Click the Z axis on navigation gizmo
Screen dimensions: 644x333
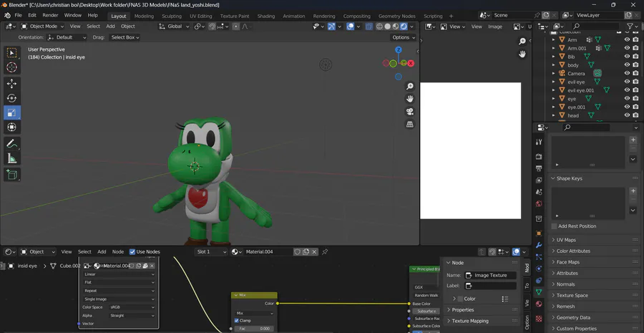398,49
